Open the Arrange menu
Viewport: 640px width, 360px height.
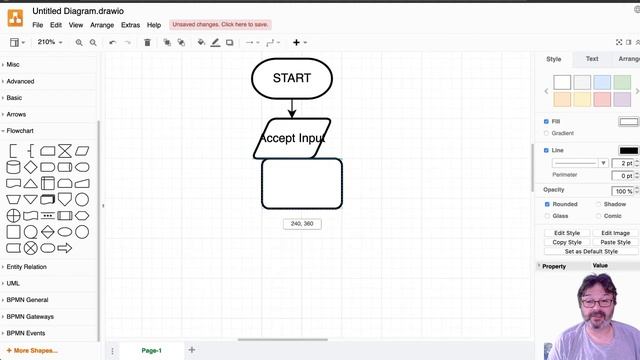pyautogui.click(x=102, y=25)
